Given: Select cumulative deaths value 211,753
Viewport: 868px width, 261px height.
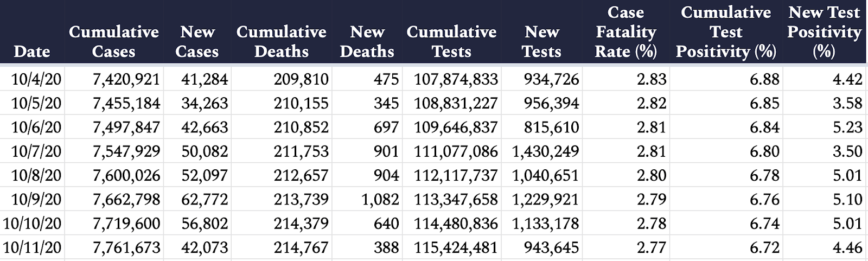Looking at the screenshot, I should tap(301, 151).
